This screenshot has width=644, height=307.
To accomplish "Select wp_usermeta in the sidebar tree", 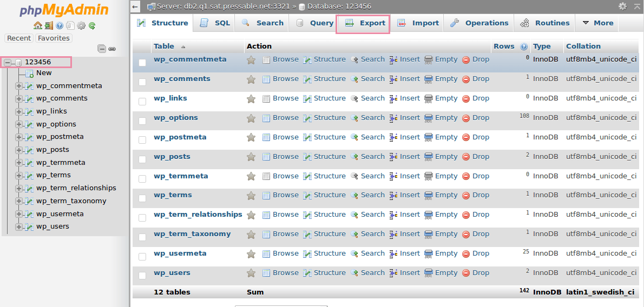I will point(60,214).
